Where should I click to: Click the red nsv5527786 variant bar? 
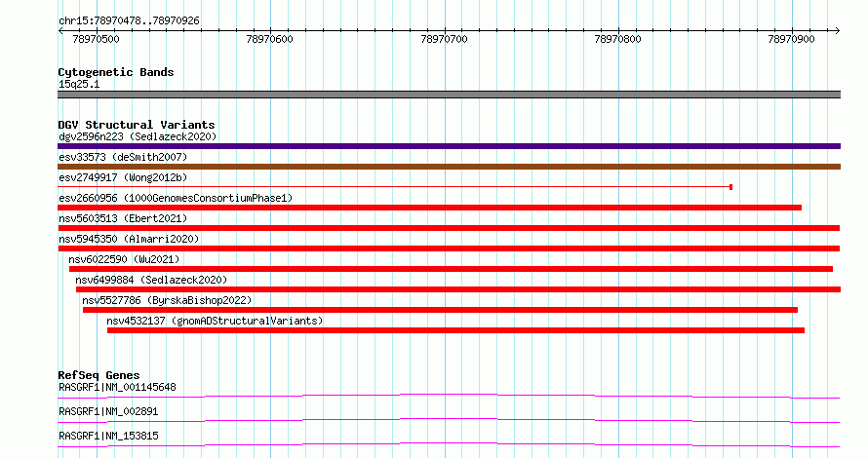click(440, 310)
